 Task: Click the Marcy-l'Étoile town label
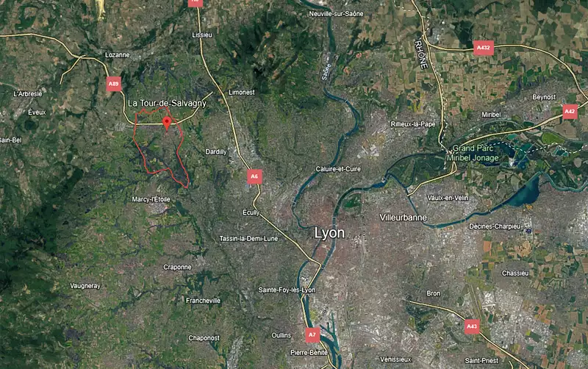pyautogui.click(x=151, y=199)
